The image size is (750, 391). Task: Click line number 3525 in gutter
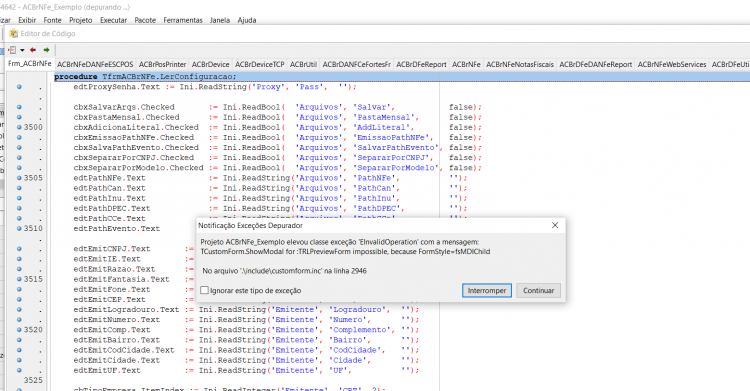[x=33, y=380]
